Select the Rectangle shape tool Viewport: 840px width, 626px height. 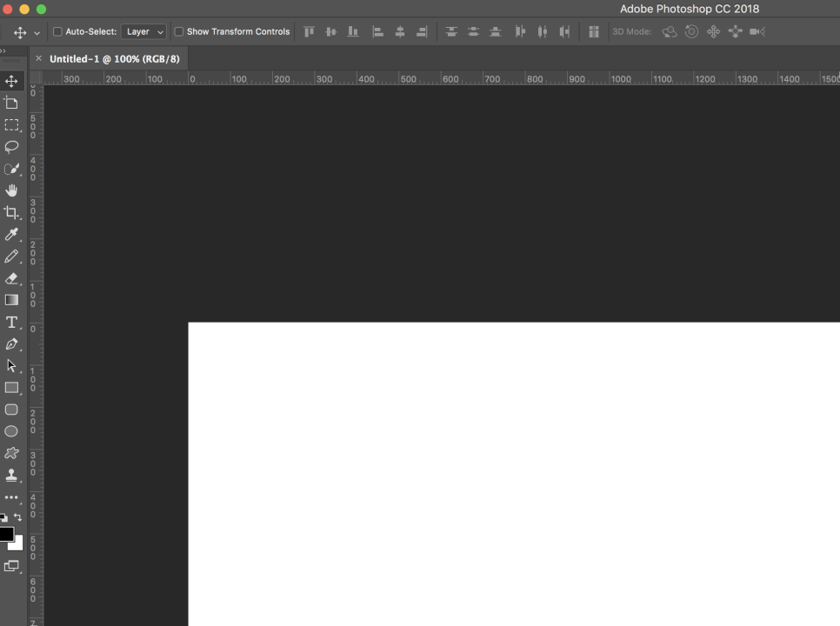click(x=11, y=388)
